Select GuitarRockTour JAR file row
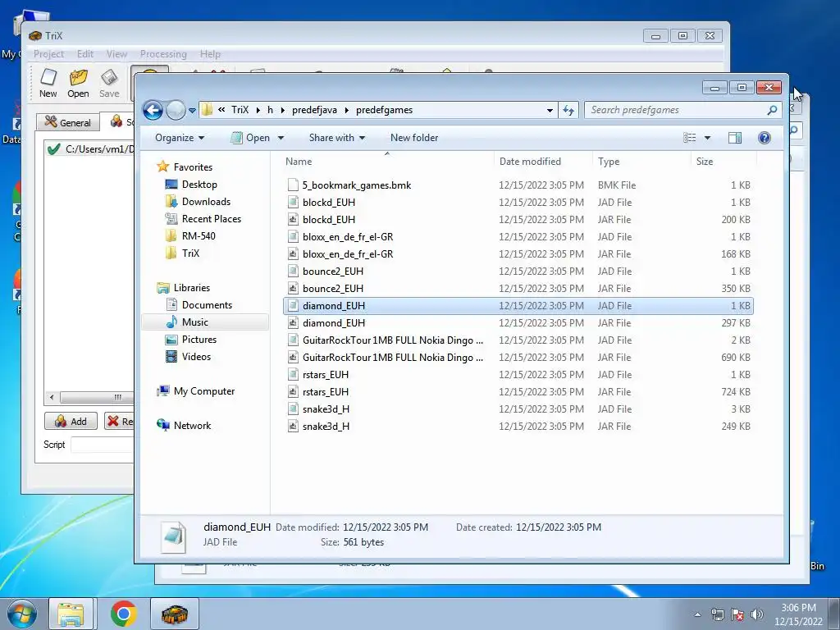The image size is (840, 630). pyautogui.click(x=518, y=358)
